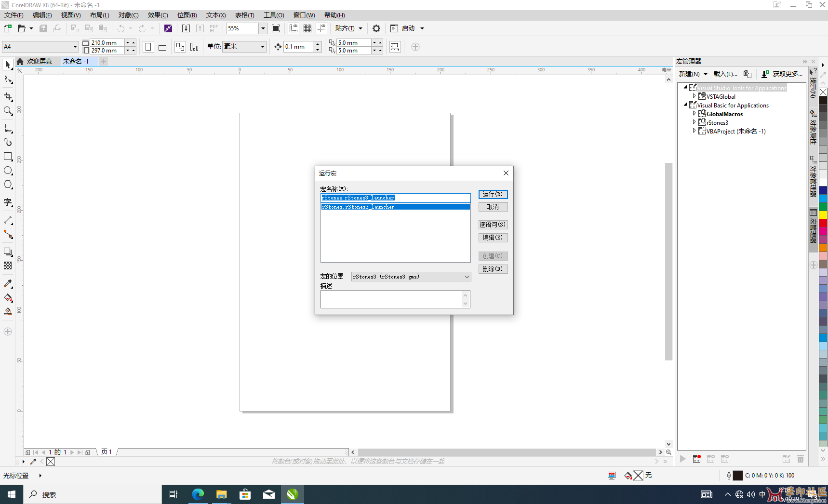Select the Text tool
The height and width of the screenshot is (504, 828).
(8, 202)
